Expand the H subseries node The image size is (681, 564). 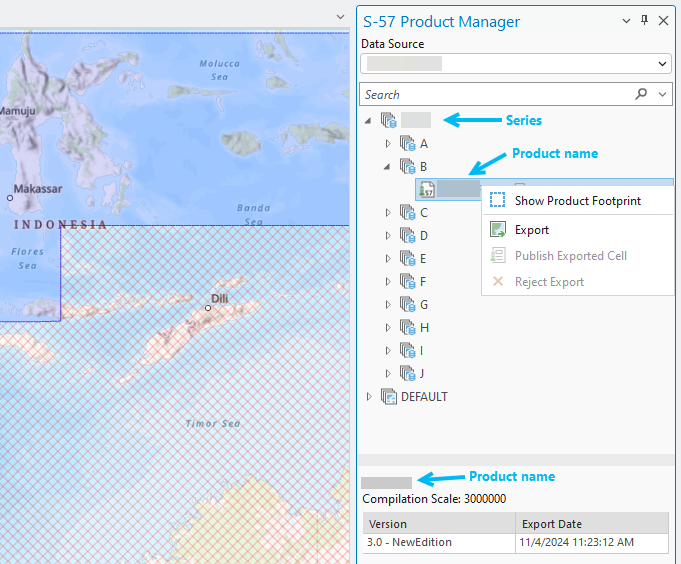[x=388, y=328]
